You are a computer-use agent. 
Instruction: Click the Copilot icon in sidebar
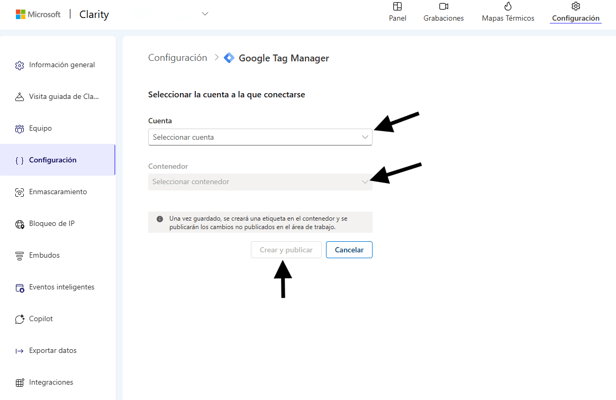click(x=19, y=319)
